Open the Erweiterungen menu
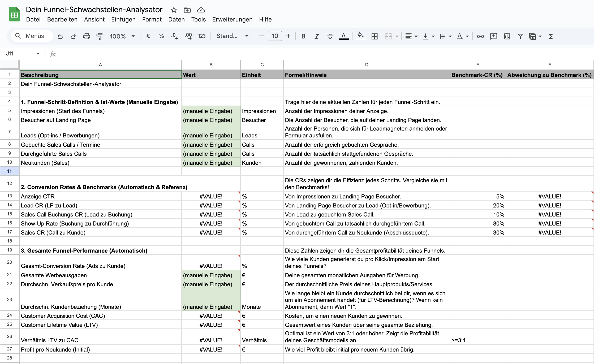Image resolution: width=594 pixels, height=364 pixels. tap(232, 19)
